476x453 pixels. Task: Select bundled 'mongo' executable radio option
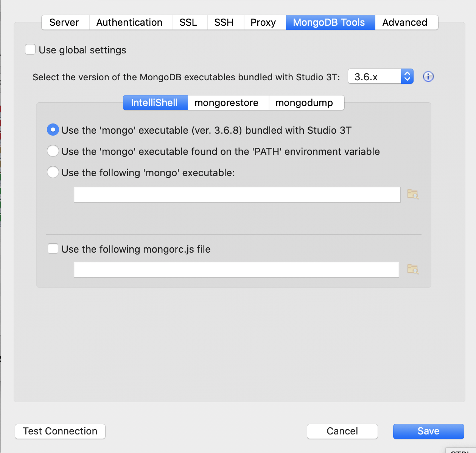(53, 130)
